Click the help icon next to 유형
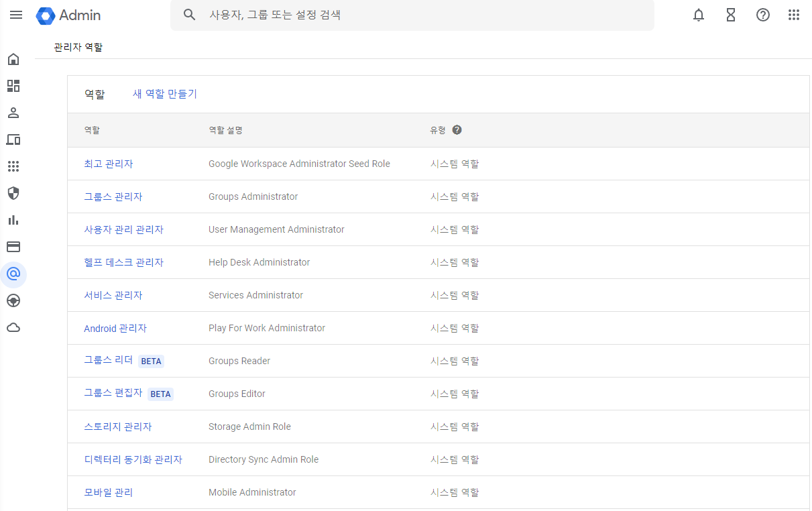The image size is (812, 511). pyautogui.click(x=457, y=130)
